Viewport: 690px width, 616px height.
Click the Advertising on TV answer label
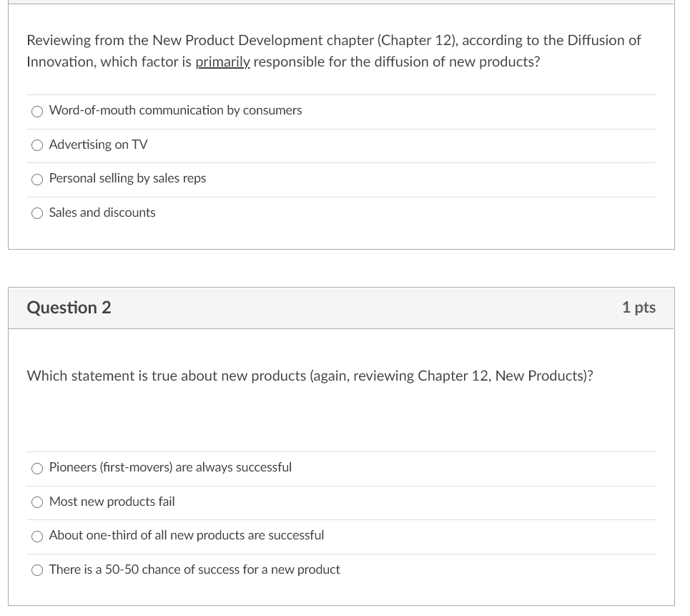[98, 145]
